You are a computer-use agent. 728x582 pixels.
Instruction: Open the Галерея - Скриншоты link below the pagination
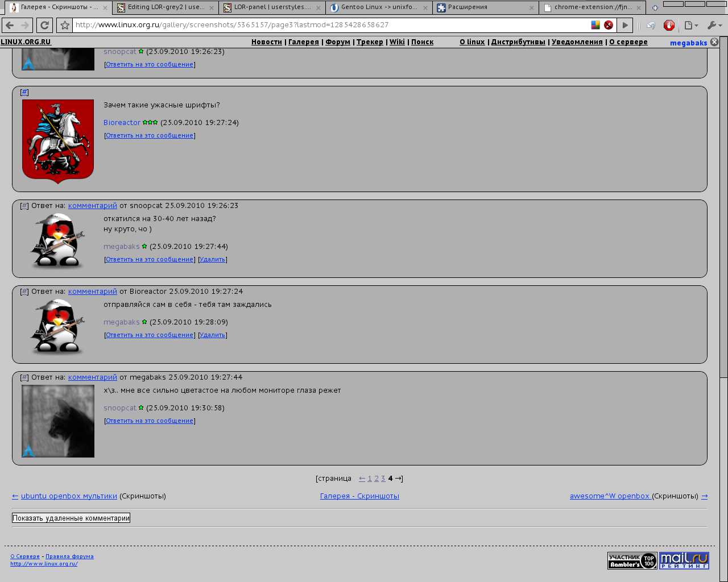tap(359, 496)
